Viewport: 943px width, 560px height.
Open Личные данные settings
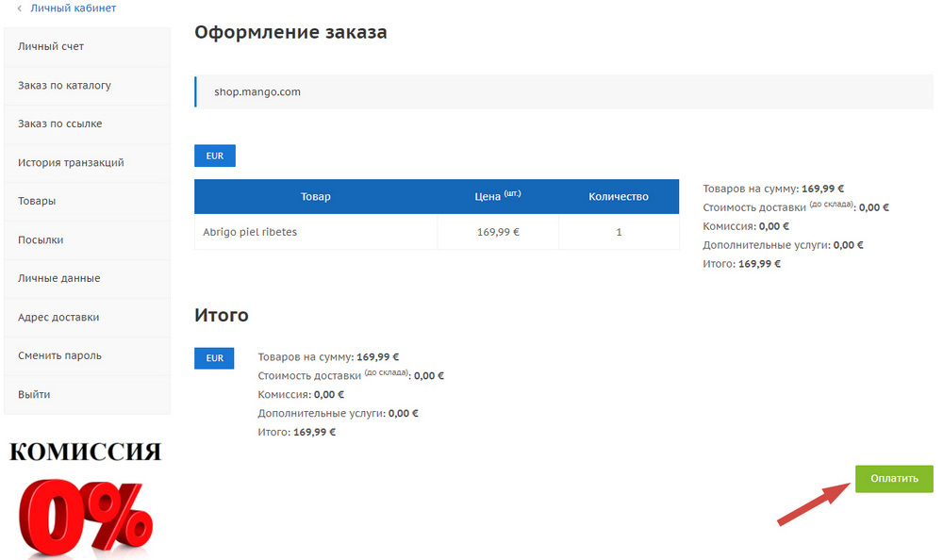(x=57, y=278)
